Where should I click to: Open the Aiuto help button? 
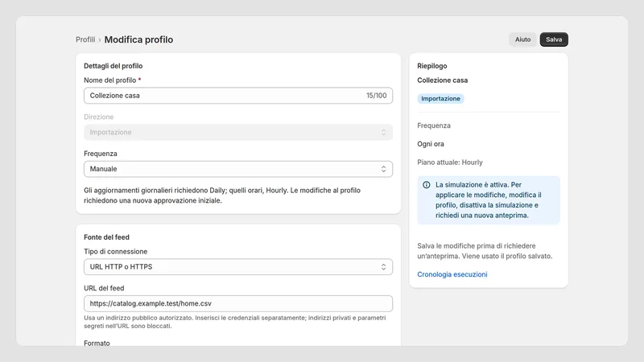pyautogui.click(x=522, y=39)
